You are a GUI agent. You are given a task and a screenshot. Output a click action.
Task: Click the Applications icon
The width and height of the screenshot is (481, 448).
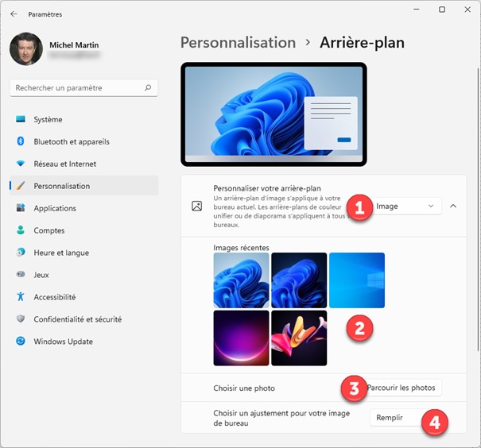pos(21,208)
